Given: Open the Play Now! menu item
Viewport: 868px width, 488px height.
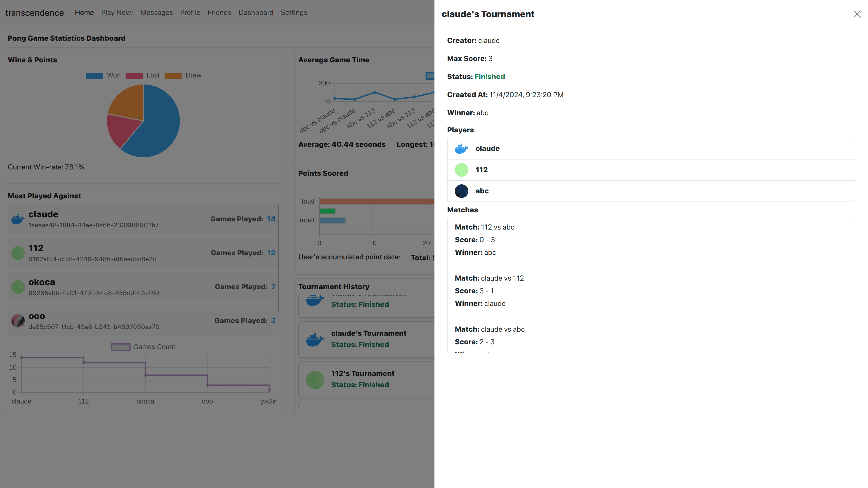Looking at the screenshot, I should point(117,12).
